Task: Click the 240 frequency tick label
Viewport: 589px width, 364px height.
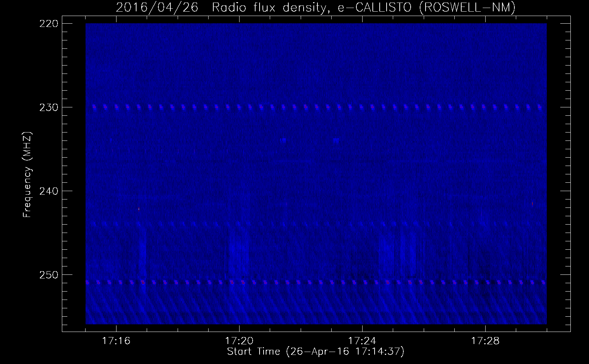Action: [48, 191]
